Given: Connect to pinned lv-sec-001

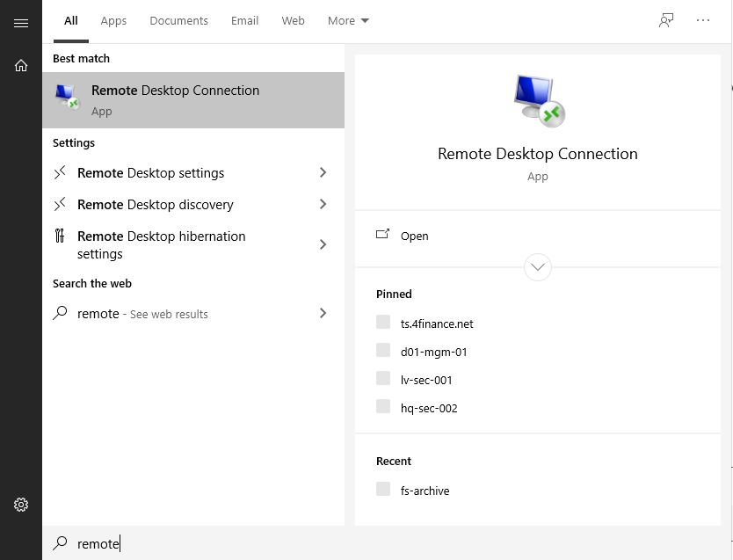Looking at the screenshot, I should [x=426, y=380].
